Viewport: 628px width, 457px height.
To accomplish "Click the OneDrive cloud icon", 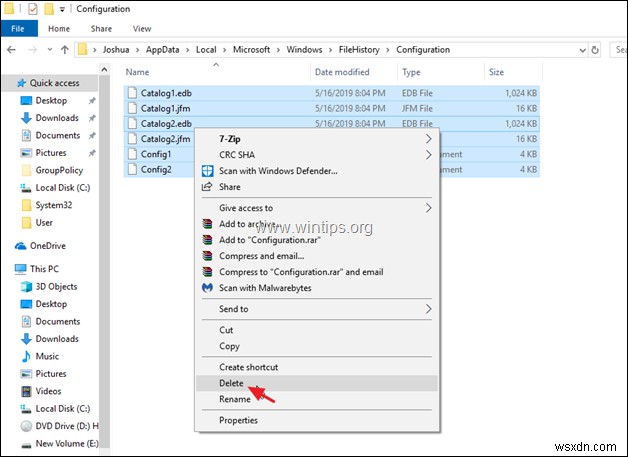I will (x=20, y=246).
